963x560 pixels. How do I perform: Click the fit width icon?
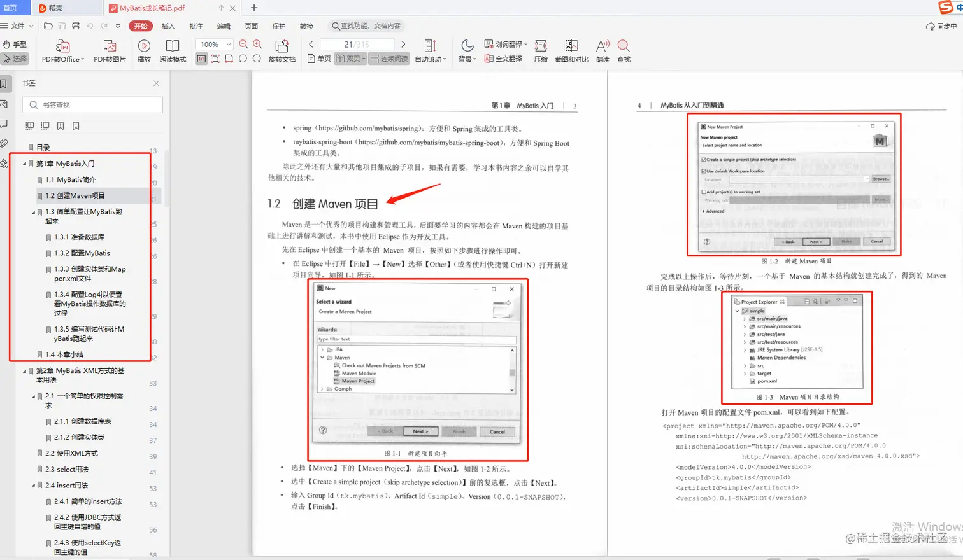[229, 59]
